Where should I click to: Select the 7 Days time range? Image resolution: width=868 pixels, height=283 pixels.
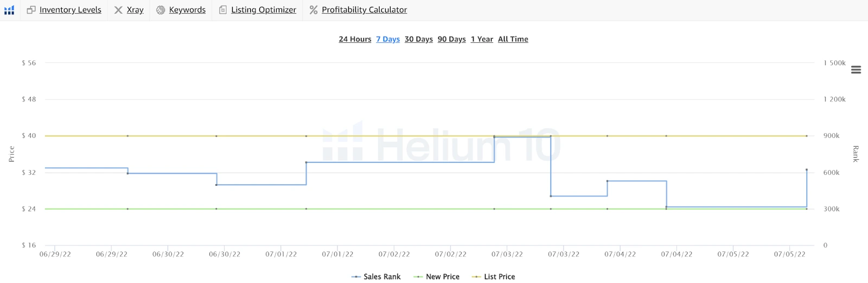pyautogui.click(x=388, y=39)
